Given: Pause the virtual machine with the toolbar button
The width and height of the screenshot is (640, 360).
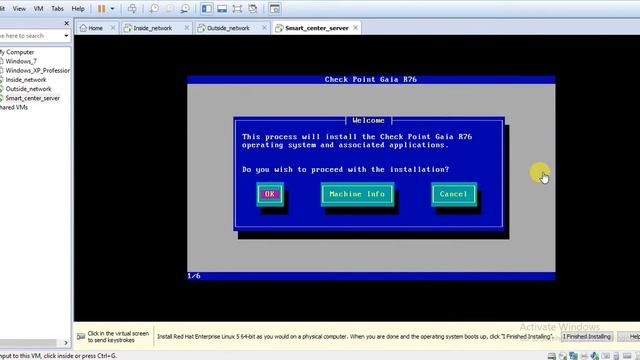Looking at the screenshot, I should (101, 9).
